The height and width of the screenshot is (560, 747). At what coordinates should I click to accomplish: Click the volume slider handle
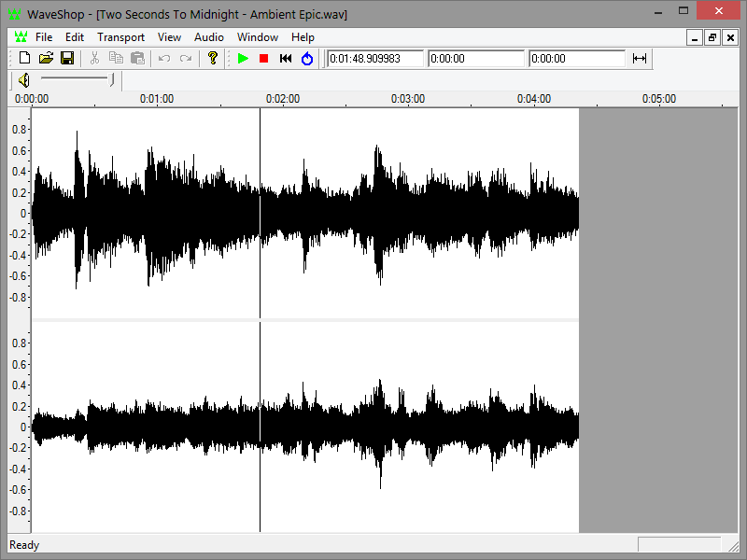(112, 80)
